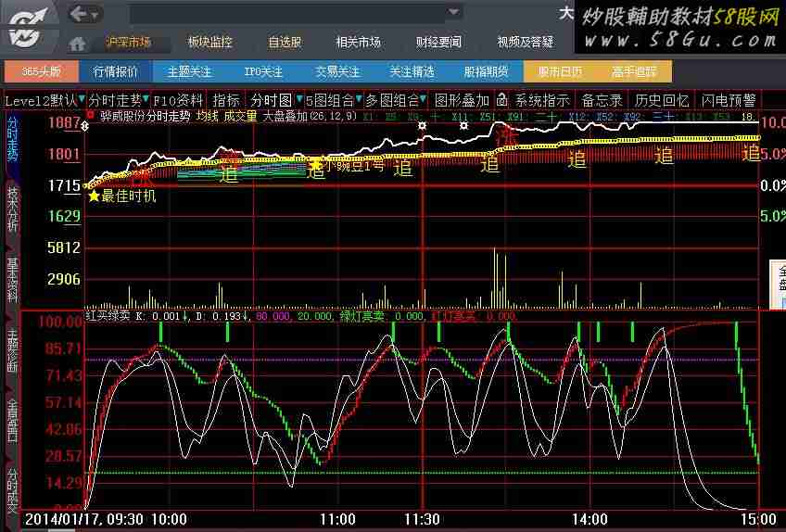
Task: Switch to the 主题关注 tab
Action: tap(189, 71)
